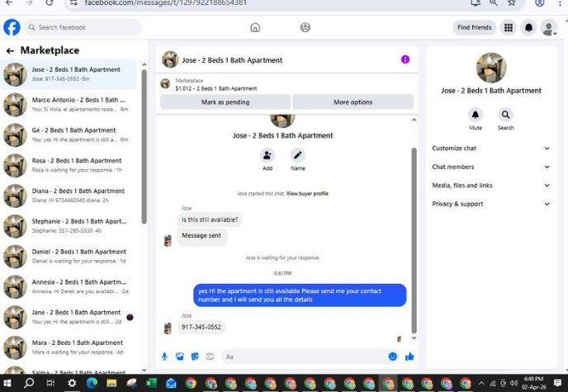568x392 pixels.
Task: Click the Mark as pending button
Action: [225, 102]
